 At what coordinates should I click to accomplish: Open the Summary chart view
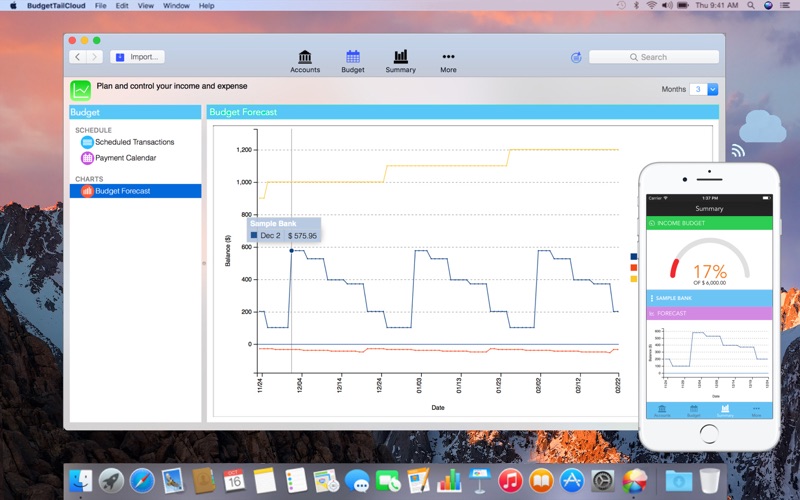(x=400, y=61)
